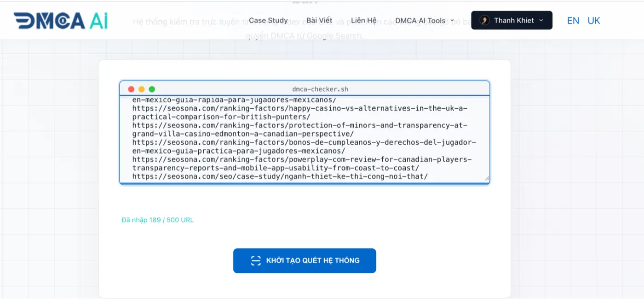Click the Thanh Khiet avatar image

point(484,20)
